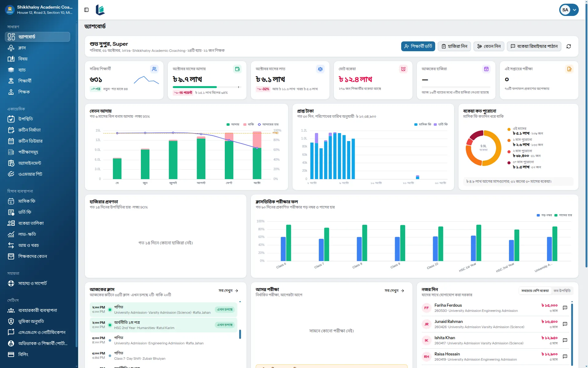Open ব্যাচ in the sidebar
Image resolution: width=588 pixels, height=368 pixels.
point(37,70)
